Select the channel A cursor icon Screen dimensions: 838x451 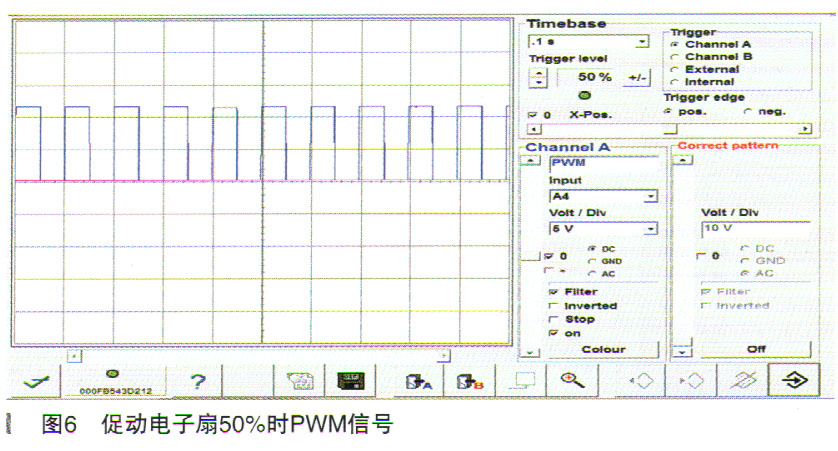[418, 380]
